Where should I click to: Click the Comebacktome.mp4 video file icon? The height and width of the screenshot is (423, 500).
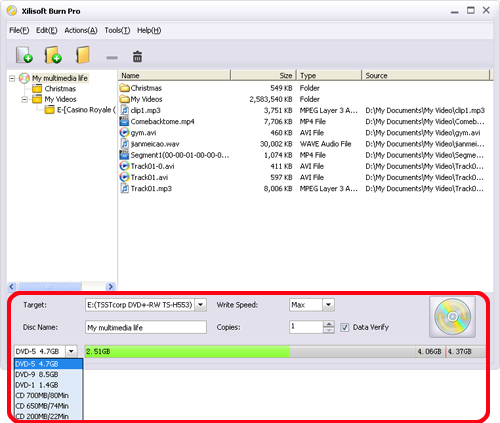point(124,121)
